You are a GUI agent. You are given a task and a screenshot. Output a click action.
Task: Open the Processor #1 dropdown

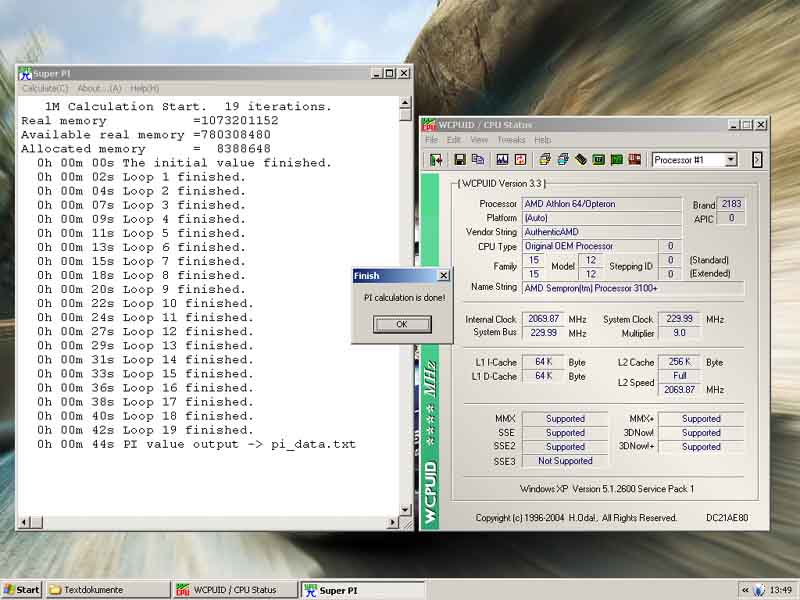click(731, 160)
